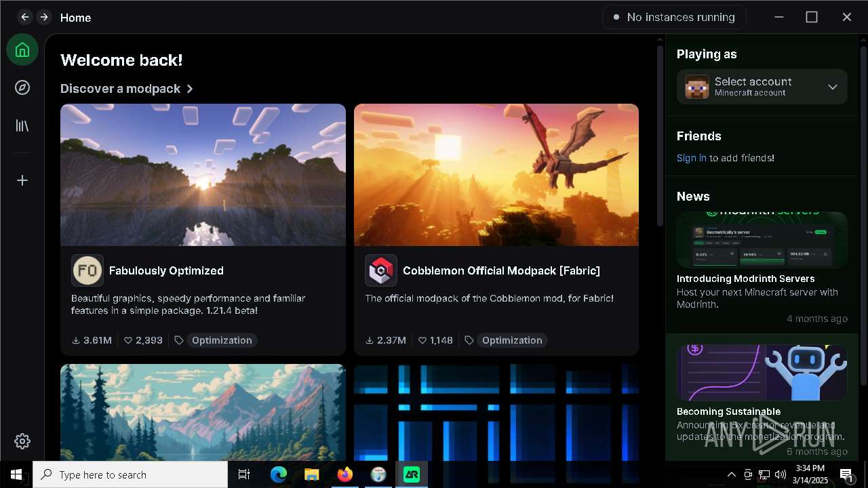Click right sidebar vertical scrollbar
868x488 pixels.
click(863, 217)
